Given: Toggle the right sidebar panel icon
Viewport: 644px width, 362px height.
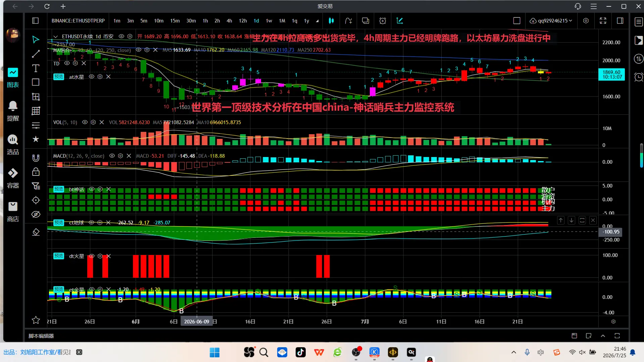Looking at the screenshot, I should pos(620,21).
